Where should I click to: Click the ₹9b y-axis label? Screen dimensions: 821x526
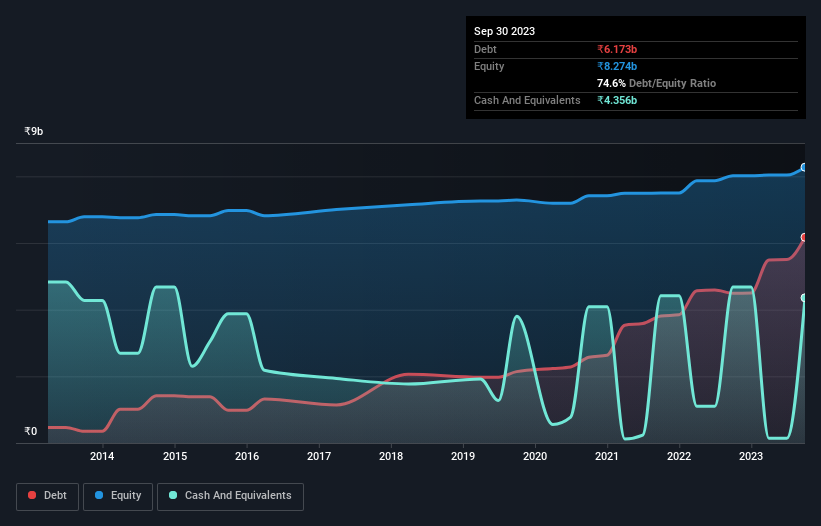point(34,131)
